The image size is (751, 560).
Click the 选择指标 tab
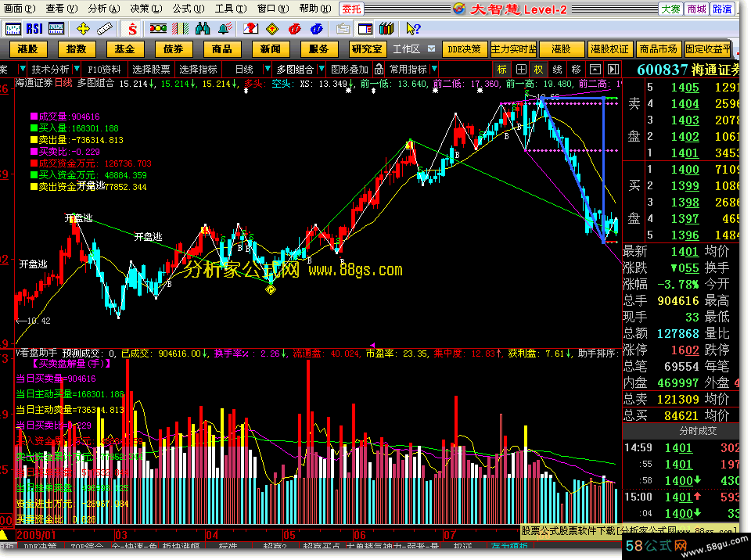tap(198, 70)
